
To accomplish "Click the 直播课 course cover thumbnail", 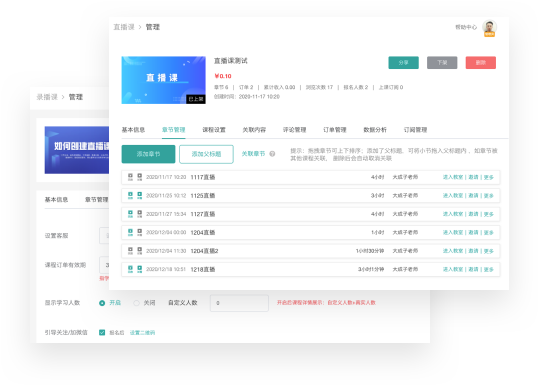I will (164, 80).
